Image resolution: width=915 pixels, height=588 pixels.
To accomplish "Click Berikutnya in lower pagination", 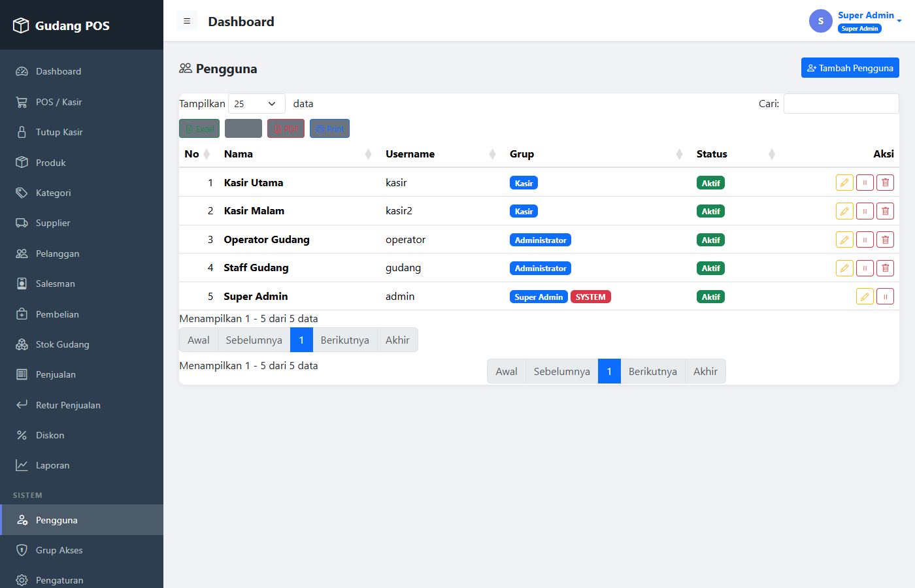I will (653, 371).
